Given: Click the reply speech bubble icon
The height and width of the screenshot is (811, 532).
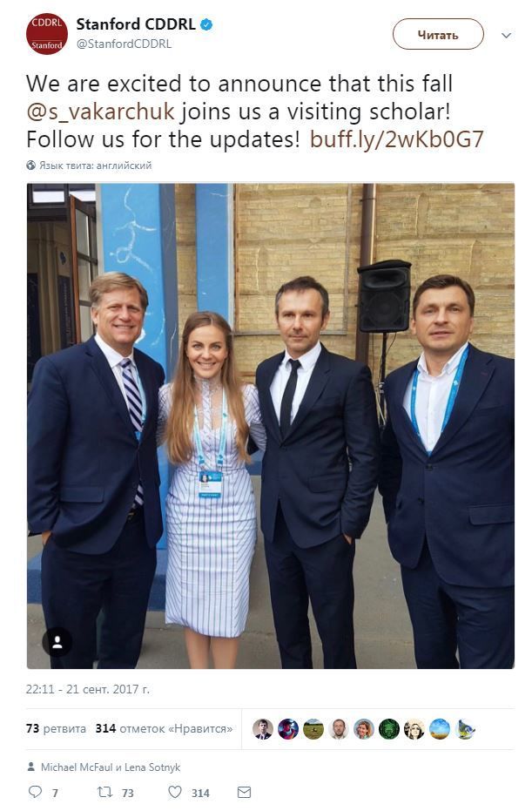Looking at the screenshot, I should point(35,792).
